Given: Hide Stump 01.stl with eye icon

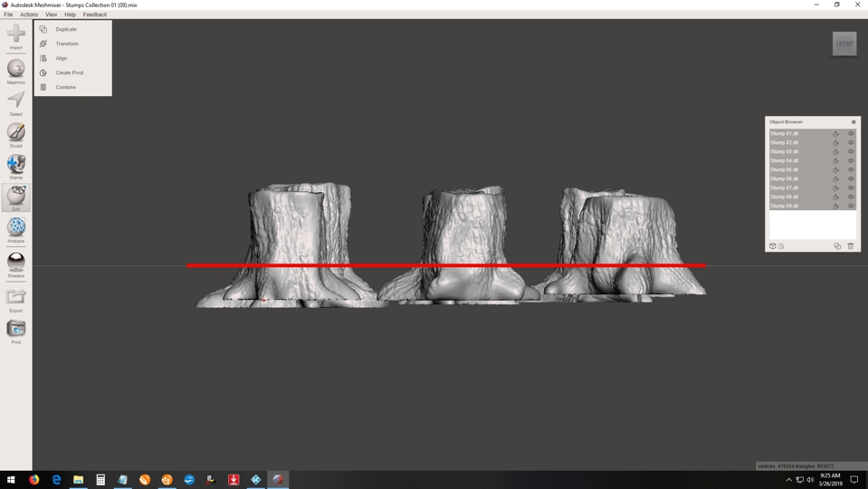Looking at the screenshot, I should [x=851, y=133].
